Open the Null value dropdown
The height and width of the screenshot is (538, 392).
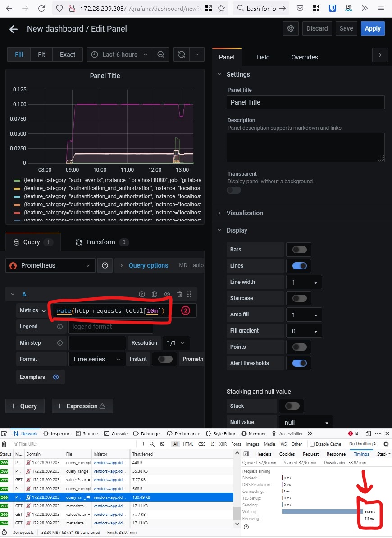click(x=306, y=422)
